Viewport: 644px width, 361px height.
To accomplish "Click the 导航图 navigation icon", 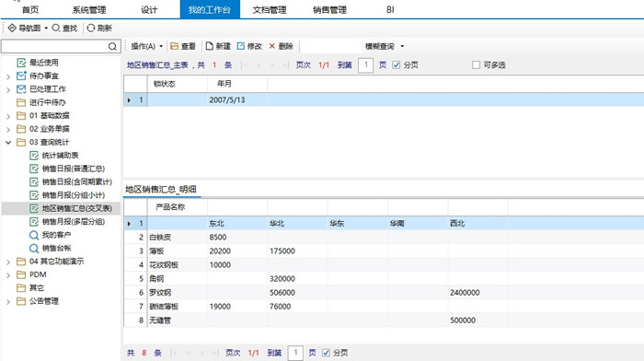I will click(12, 28).
